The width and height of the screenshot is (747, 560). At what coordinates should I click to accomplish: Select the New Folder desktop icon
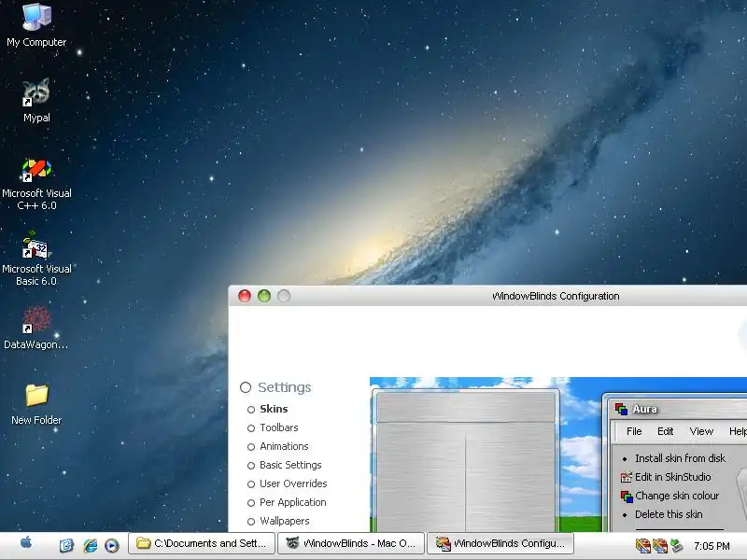(36, 404)
